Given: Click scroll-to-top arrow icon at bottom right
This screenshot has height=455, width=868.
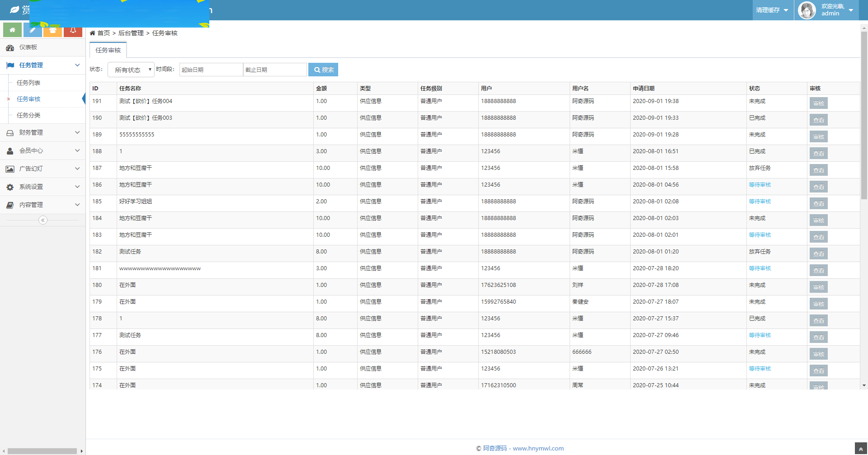Looking at the screenshot, I should (x=861, y=449).
